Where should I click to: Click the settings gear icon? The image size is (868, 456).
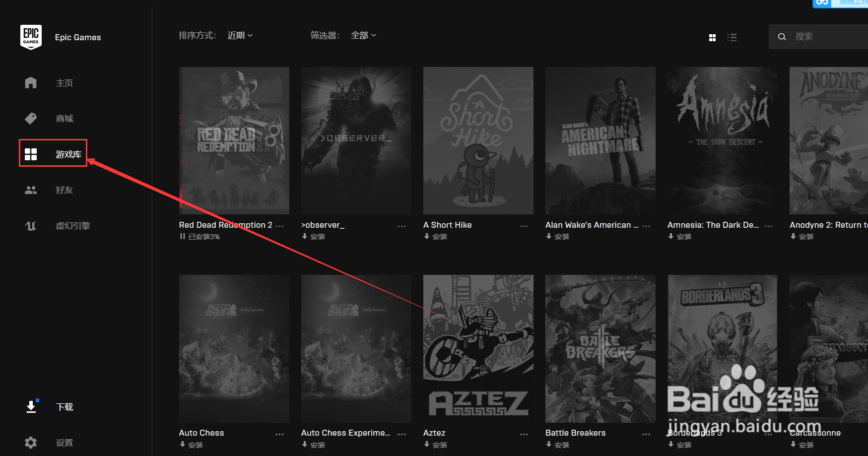click(x=31, y=443)
